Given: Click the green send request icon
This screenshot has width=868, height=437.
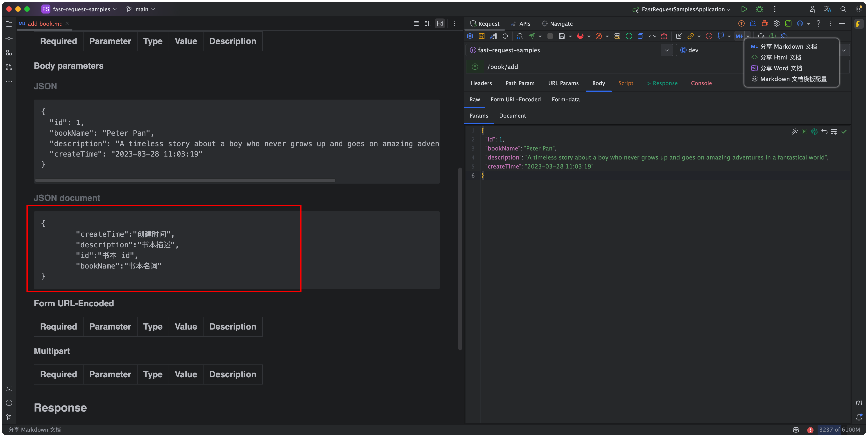Looking at the screenshot, I should 532,36.
